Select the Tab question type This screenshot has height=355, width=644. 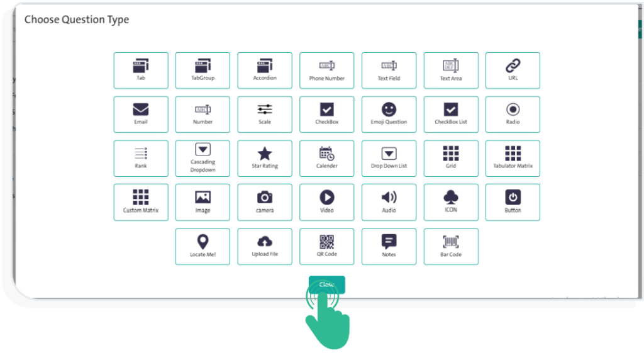point(141,70)
